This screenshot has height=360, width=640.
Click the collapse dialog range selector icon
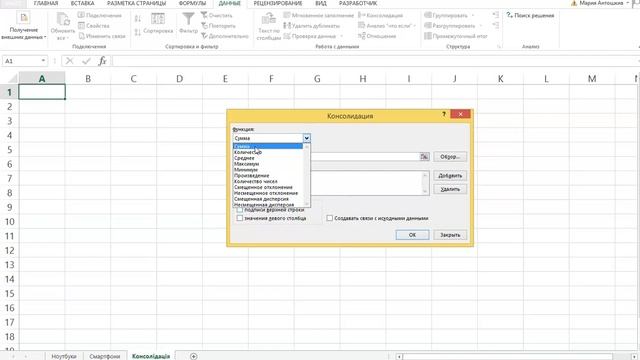click(x=424, y=157)
